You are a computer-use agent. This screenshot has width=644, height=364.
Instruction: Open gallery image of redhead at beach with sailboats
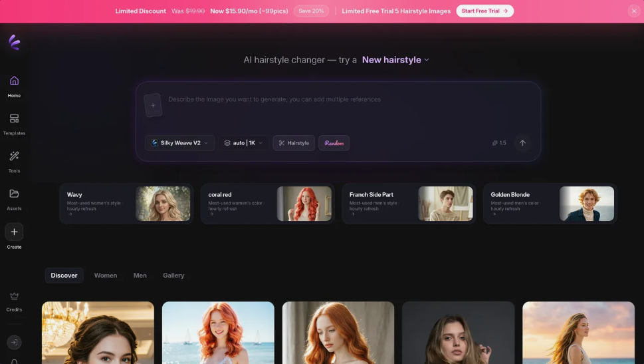pos(218,333)
